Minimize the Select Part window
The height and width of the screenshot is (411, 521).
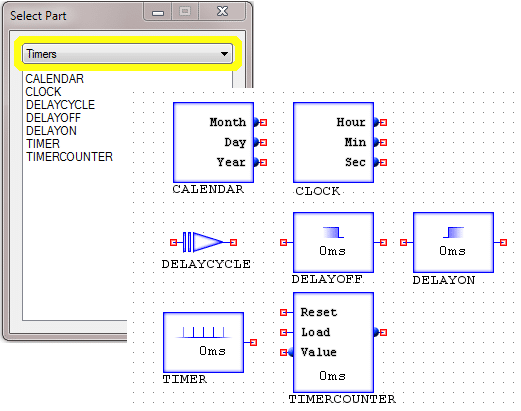(x=158, y=12)
